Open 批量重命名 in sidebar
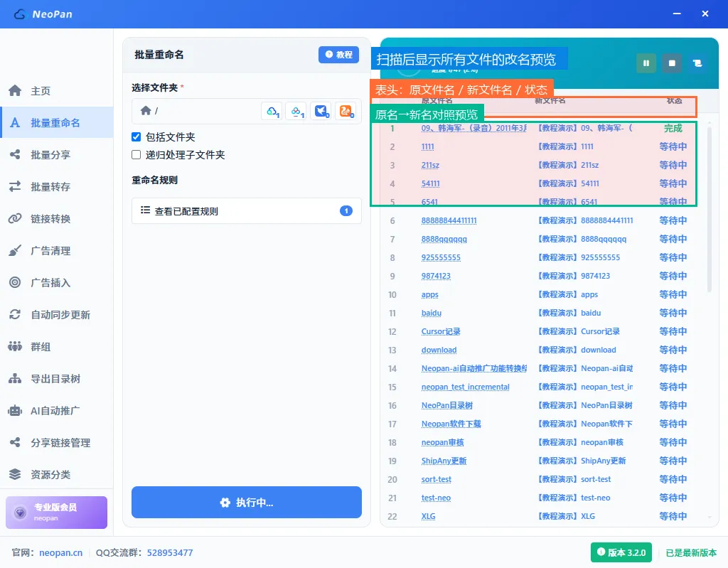Image resolution: width=728 pixels, height=568 pixels. click(x=57, y=122)
